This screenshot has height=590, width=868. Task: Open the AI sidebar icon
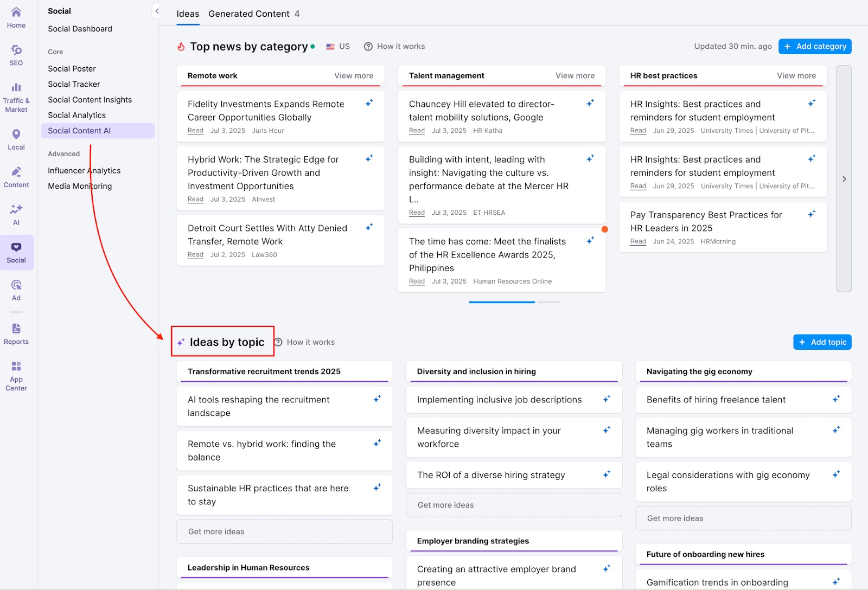[x=16, y=214]
